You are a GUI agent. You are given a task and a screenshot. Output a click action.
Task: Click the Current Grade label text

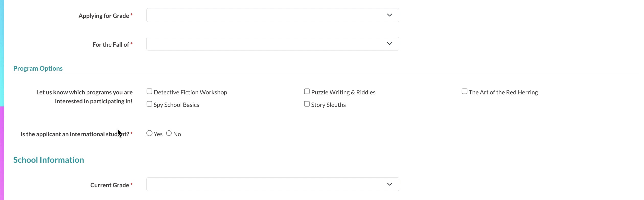tap(110, 185)
